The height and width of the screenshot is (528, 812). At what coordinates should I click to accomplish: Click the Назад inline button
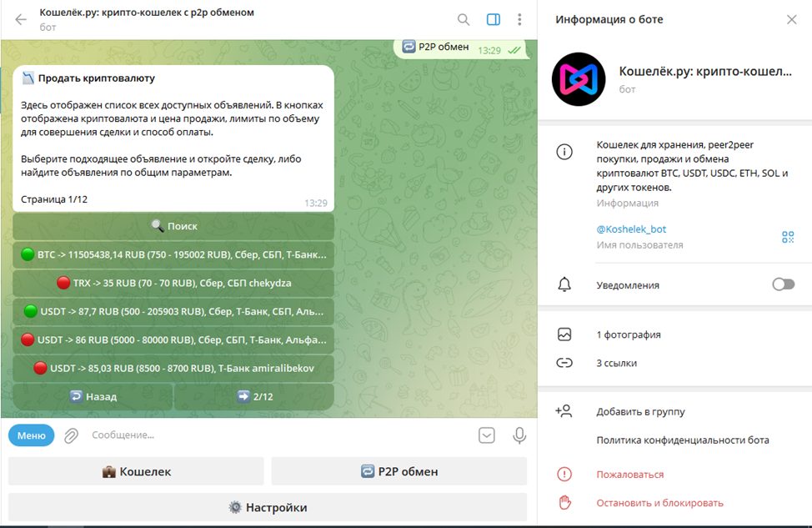click(93, 397)
